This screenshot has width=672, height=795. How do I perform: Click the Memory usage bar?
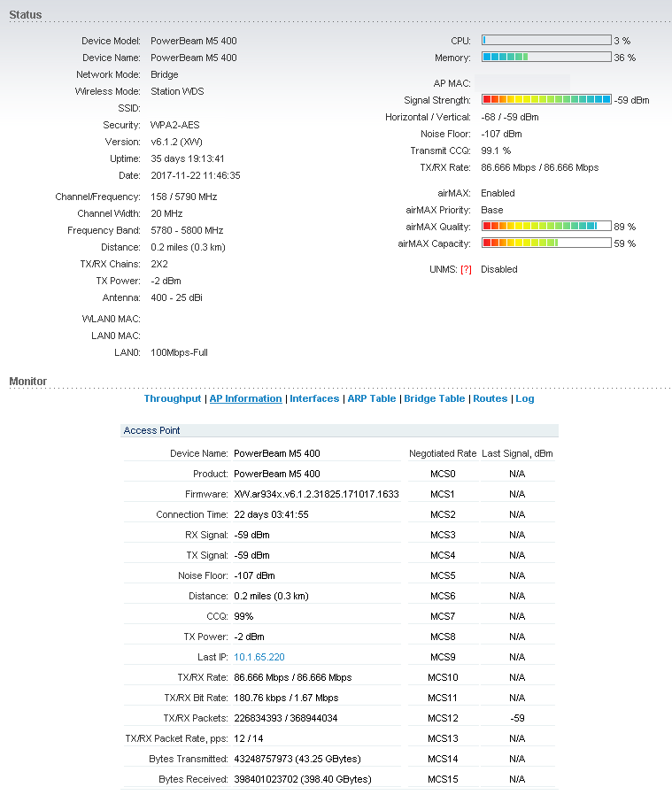point(546,57)
